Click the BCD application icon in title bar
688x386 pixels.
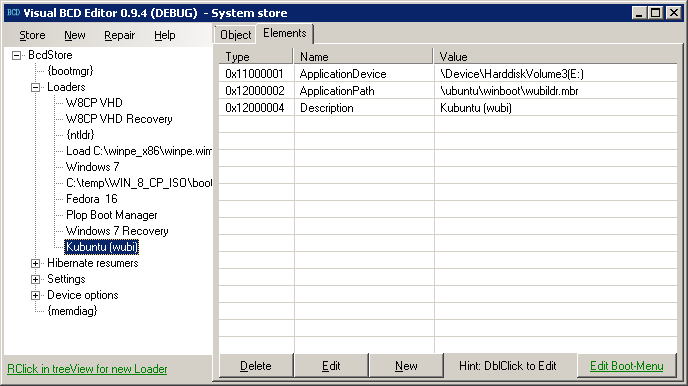[x=14, y=13]
